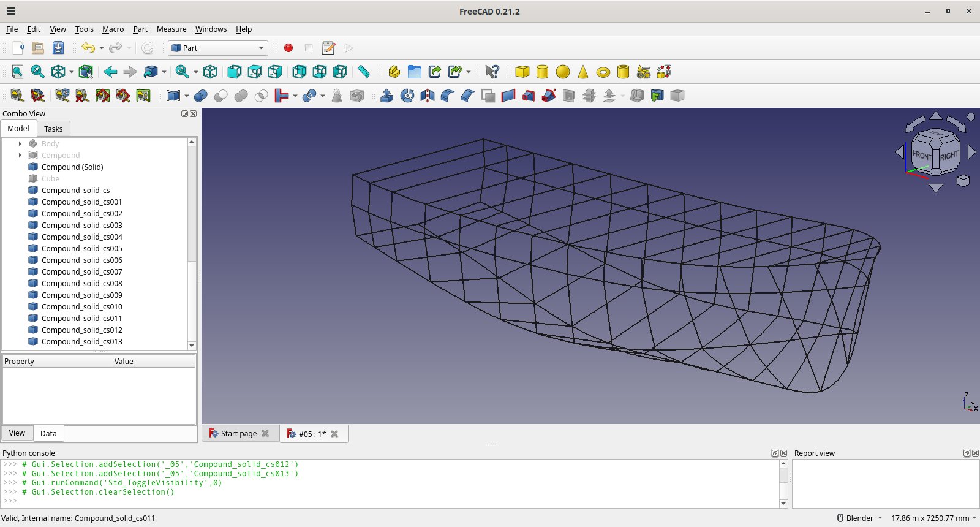980x527 pixels.
Task: Open the Part workbench selector dropdown
Action: click(x=218, y=48)
